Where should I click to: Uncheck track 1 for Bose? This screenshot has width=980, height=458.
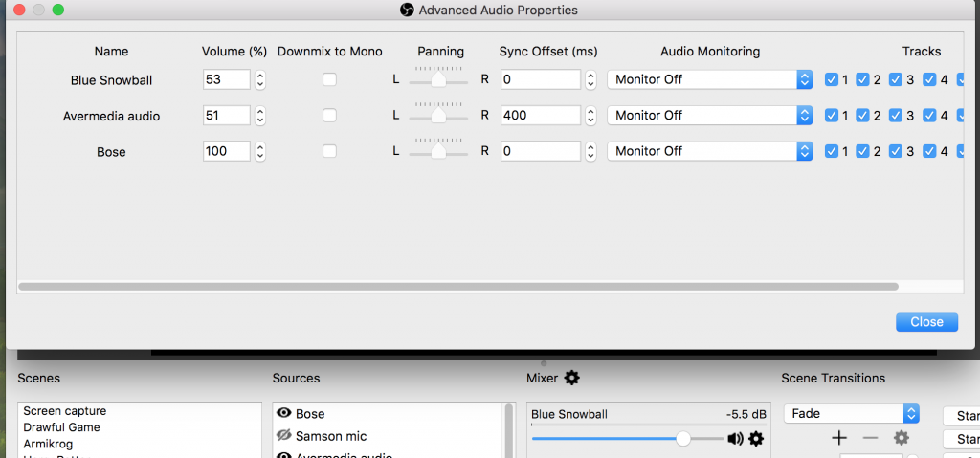coord(832,151)
